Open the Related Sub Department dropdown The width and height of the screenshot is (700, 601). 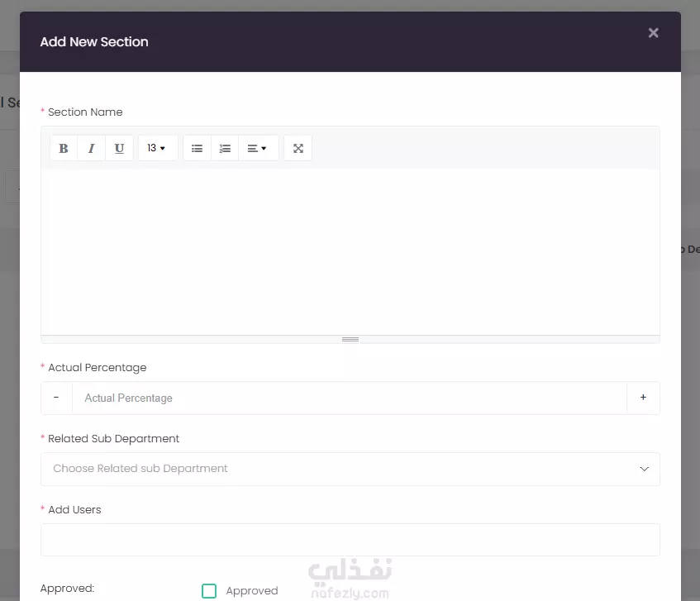coord(350,469)
